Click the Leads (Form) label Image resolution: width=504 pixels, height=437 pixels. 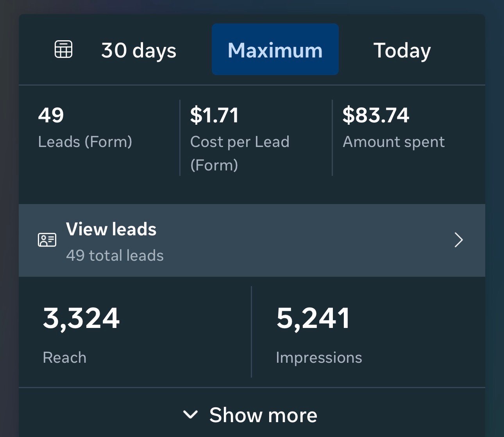[85, 142]
